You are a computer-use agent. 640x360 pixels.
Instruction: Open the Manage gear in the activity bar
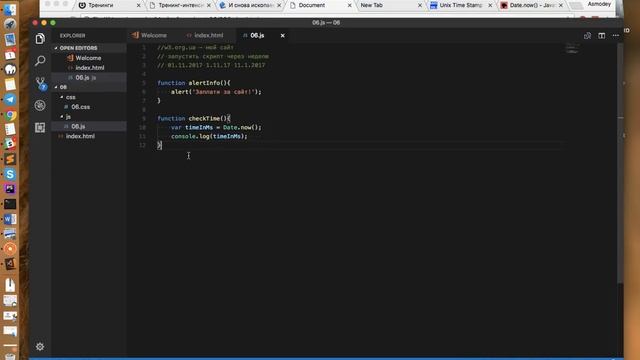pyautogui.click(x=40, y=347)
